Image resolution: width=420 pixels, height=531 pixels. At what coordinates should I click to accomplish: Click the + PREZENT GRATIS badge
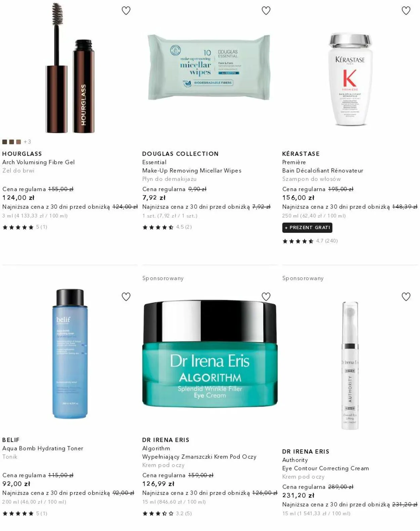click(x=307, y=228)
